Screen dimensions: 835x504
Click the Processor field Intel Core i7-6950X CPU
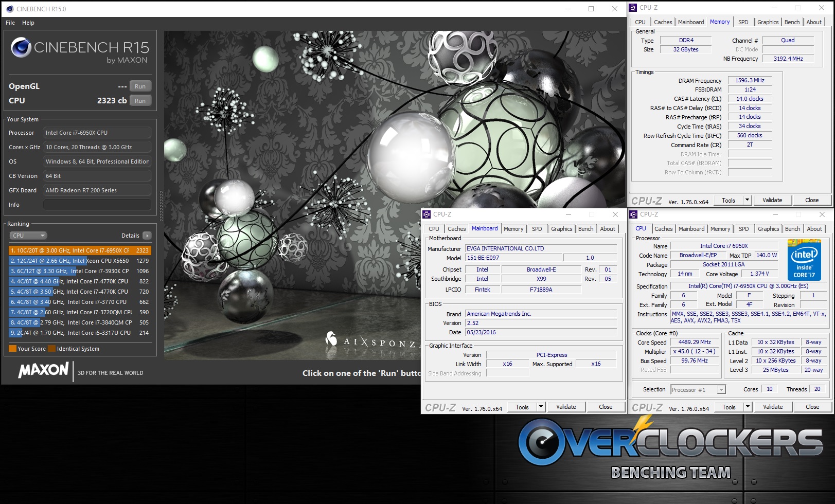[97, 133]
